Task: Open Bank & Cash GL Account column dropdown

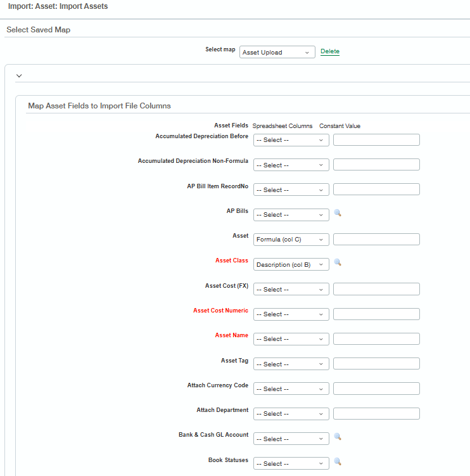Action: pyautogui.click(x=291, y=439)
